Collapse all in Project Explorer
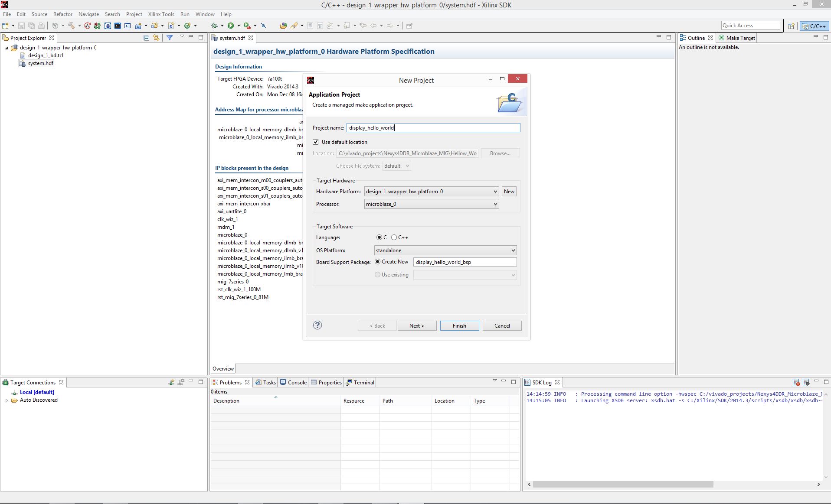The height and width of the screenshot is (504, 831). tap(146, 38)
